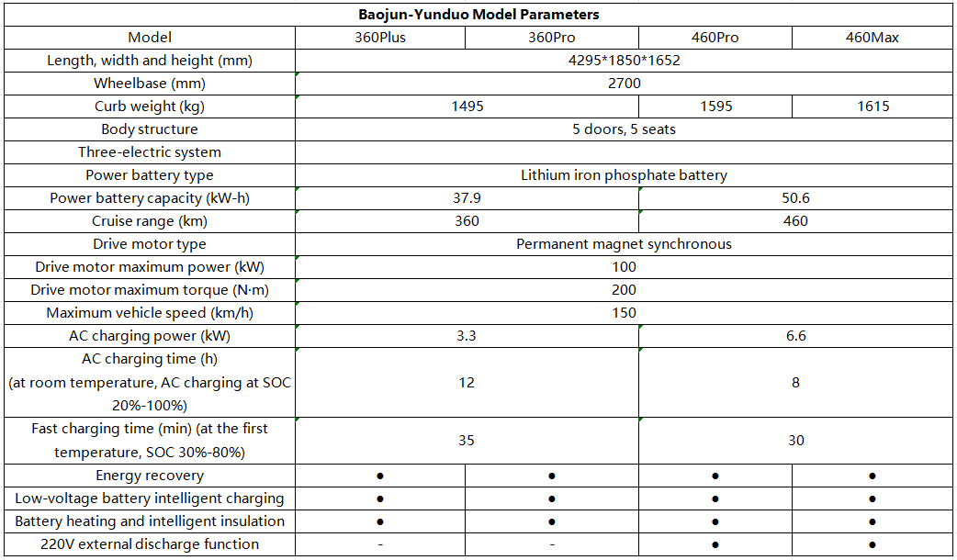Select fast charging time value '35'
957x560 pixels.
point(467,441)
